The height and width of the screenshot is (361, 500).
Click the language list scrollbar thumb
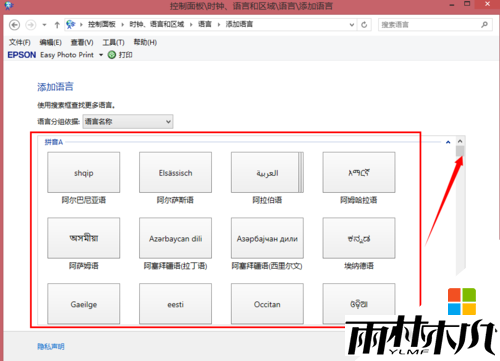tap(460, 151)
